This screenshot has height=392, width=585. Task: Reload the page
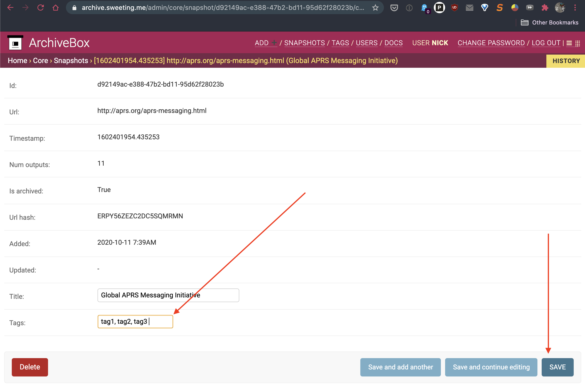(41, 8)
